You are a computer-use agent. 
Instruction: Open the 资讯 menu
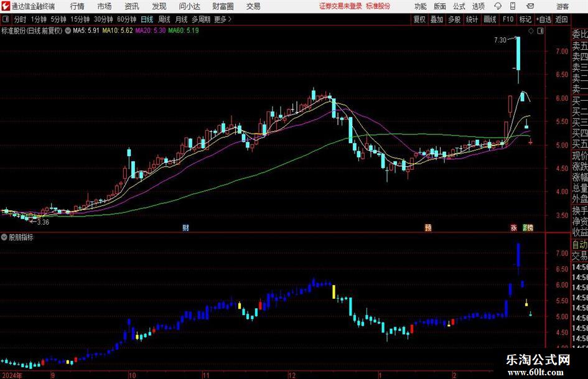pyautogui.click(x=132, y=6)
